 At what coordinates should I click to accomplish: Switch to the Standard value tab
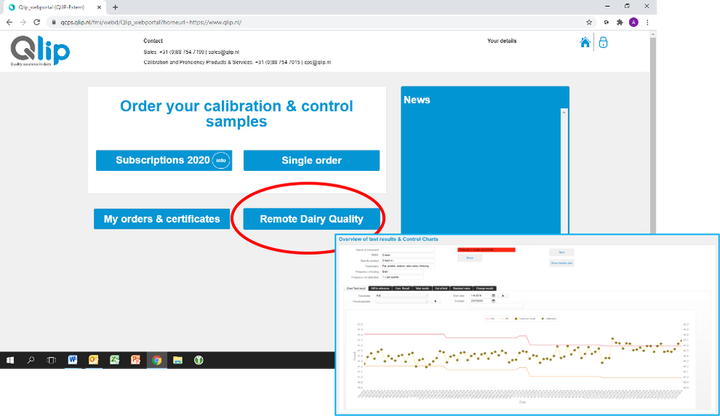461,288
